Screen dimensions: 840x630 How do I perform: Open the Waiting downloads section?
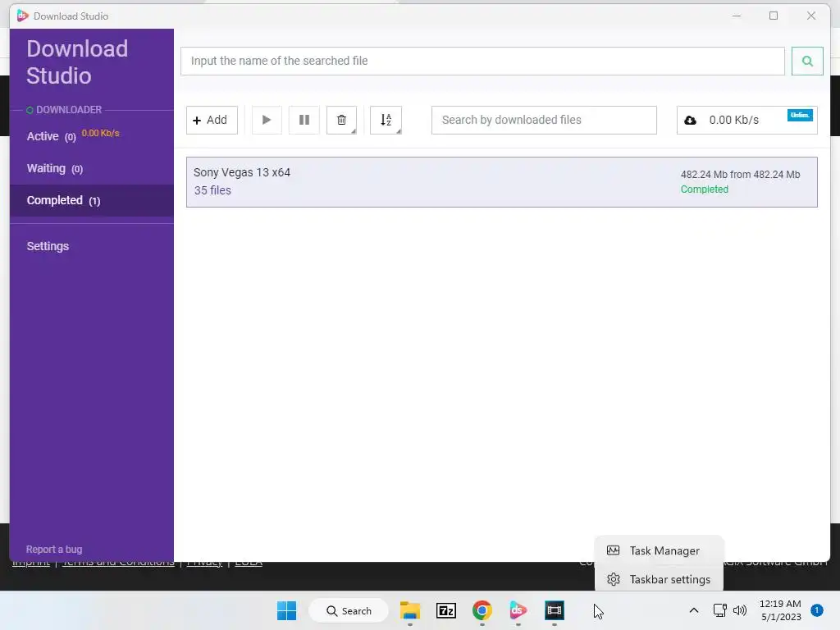92,168
